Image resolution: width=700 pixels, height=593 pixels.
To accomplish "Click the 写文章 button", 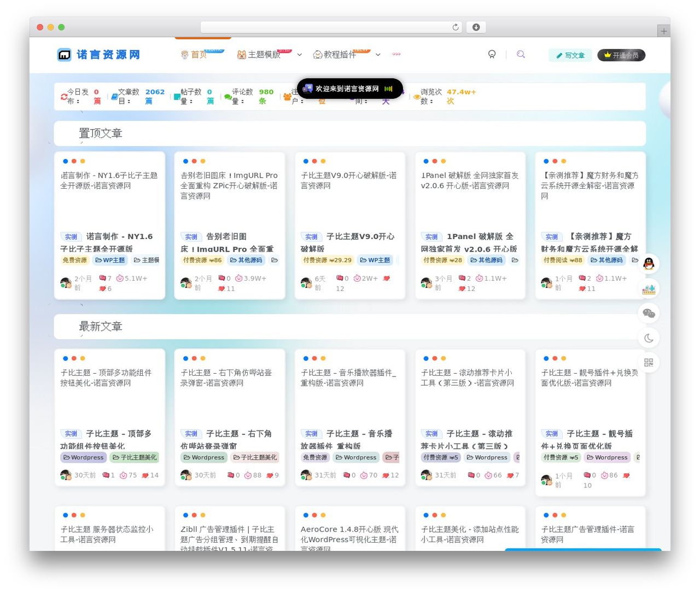I will [x=570, y=55].
